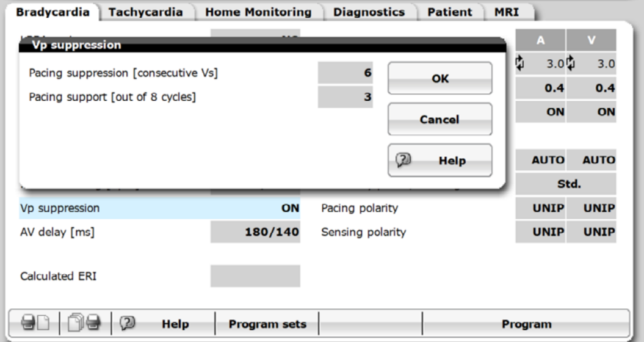Click the print icon in bottom toolbar
This screenshot has height=342, width=644.
[35, 322]
